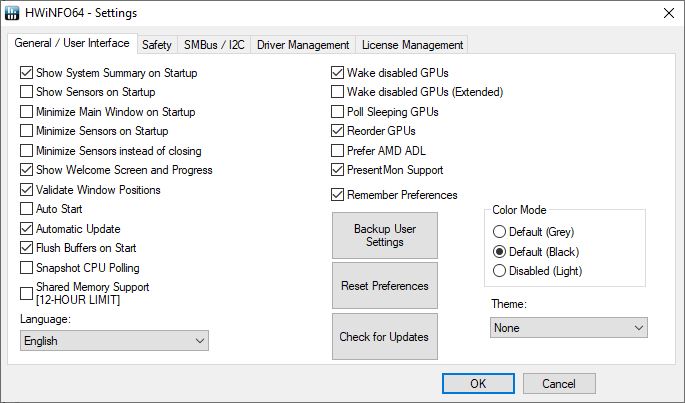685x403 pixels.
Task: Enable the Auto Start checkbox
Action: [27, 208]
